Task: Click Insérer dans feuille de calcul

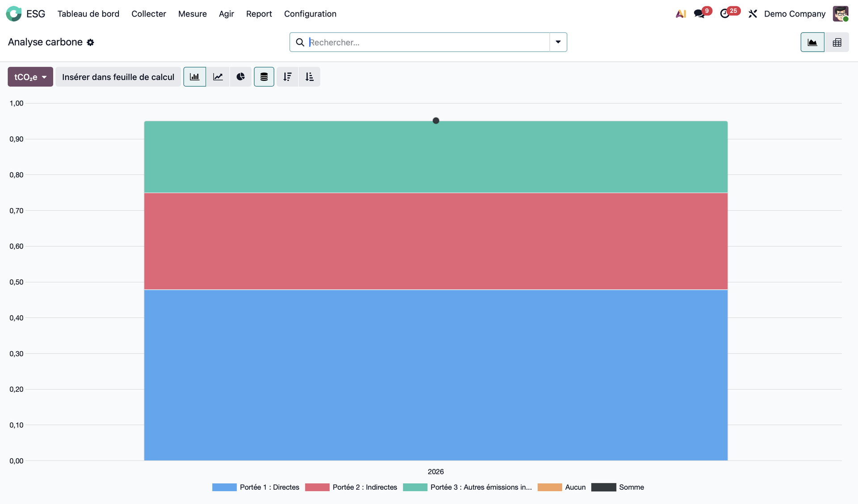Action: click(118, 77)
